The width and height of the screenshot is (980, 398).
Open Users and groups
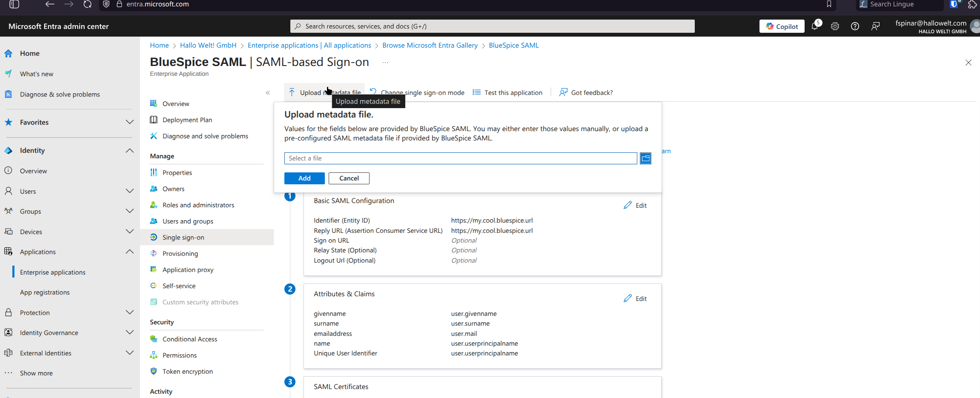[x=187, y=221]
